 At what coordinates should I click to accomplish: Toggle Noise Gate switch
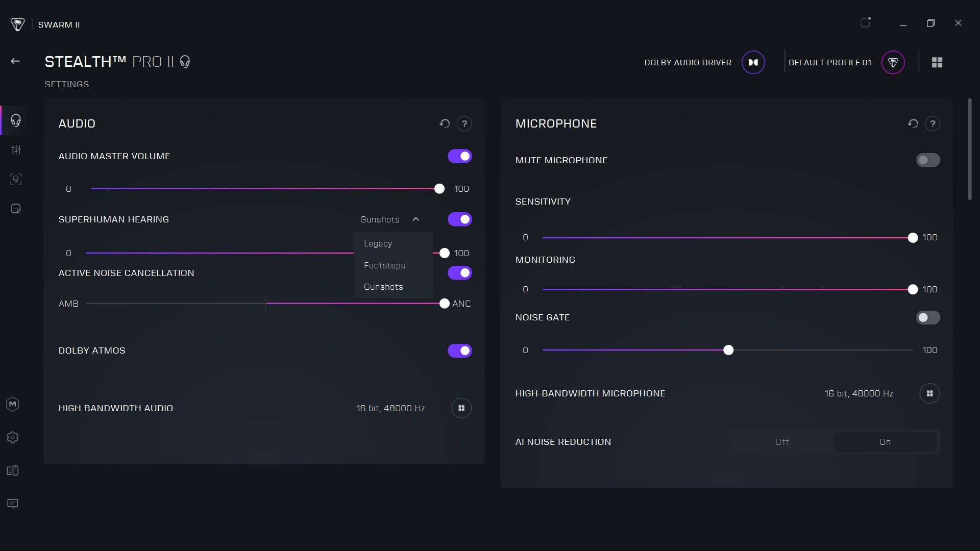(x=928, y=317)
